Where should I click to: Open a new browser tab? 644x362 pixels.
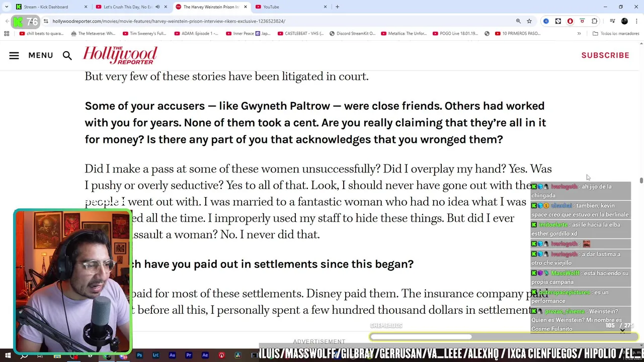[337, 7]
